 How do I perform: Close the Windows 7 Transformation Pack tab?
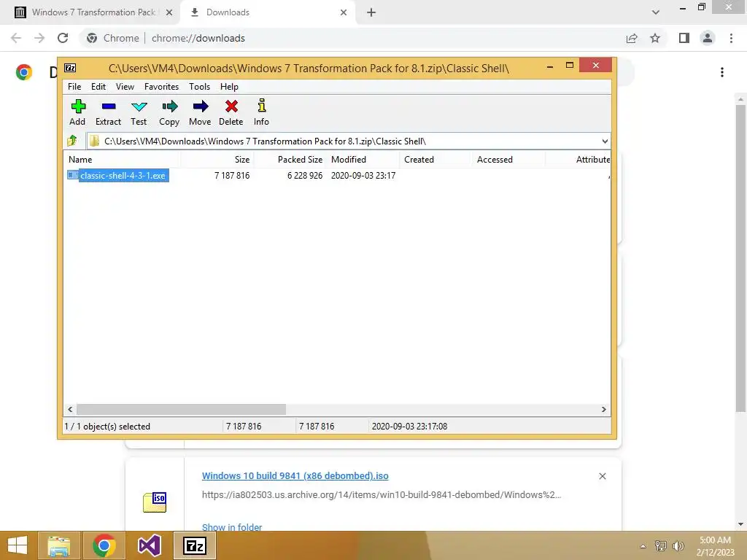coord(169,12)
